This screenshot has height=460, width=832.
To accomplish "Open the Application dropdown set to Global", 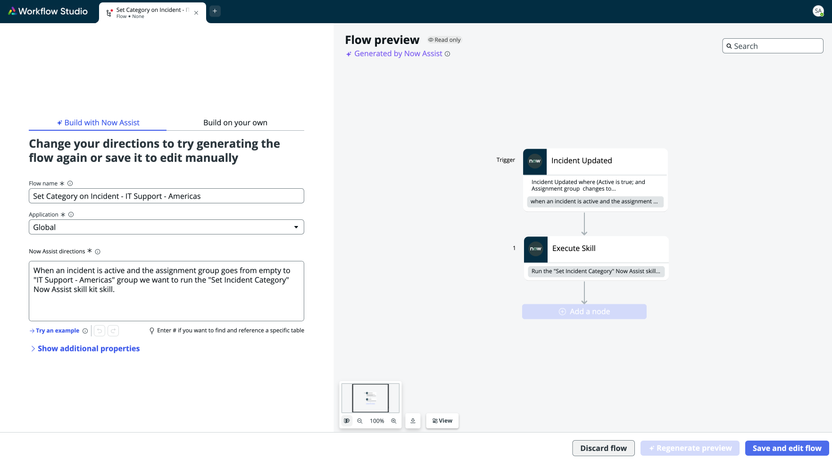I will tap(166, 227).
